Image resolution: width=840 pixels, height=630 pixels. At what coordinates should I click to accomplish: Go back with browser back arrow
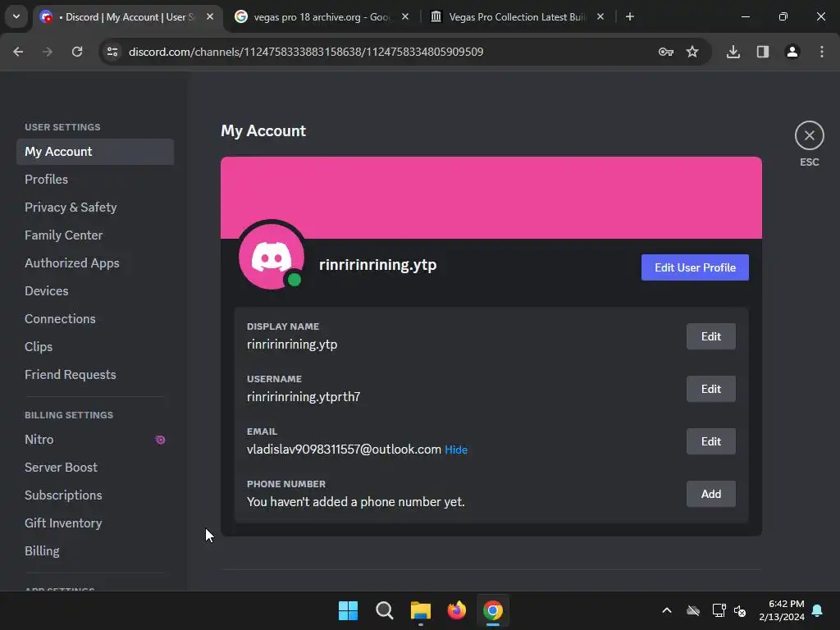pyautogui.click(x=18, y=52)
